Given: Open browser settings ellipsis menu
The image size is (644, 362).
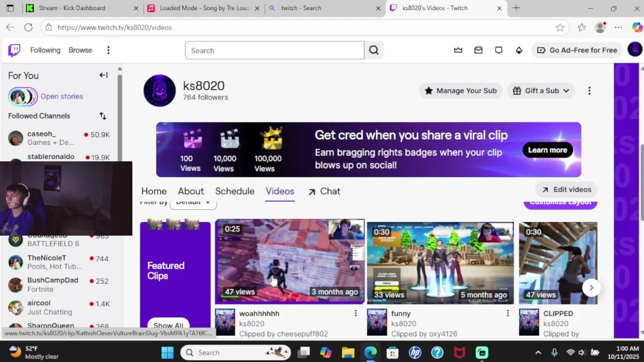Looking at the screenshot, I should point(618,28).
